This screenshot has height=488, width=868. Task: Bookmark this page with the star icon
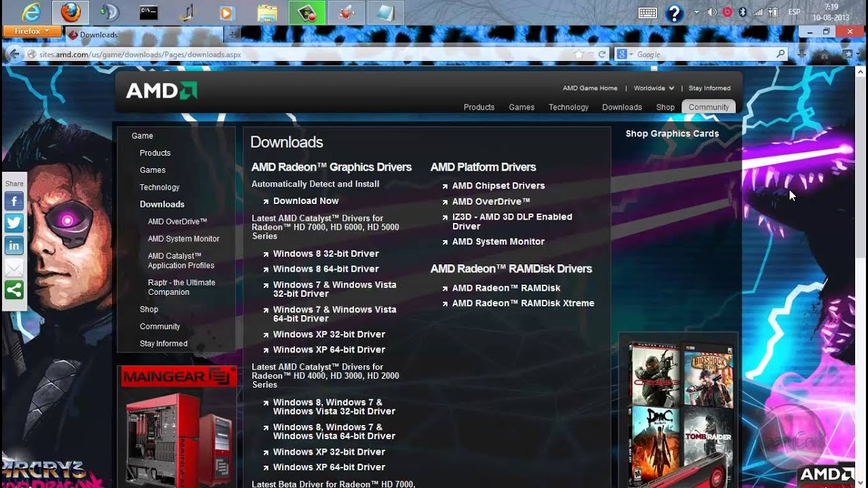point(578,54)
